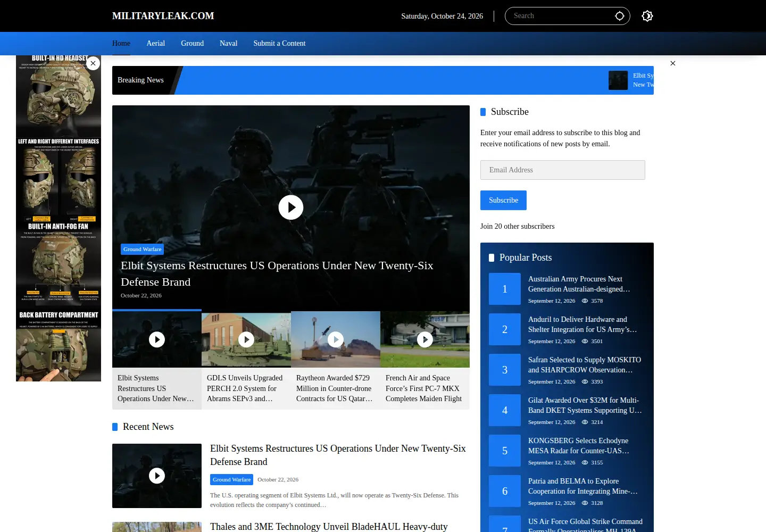
Task: Open KONGSBERG Selects Echodyne post
Action: (x=579, y=446)
